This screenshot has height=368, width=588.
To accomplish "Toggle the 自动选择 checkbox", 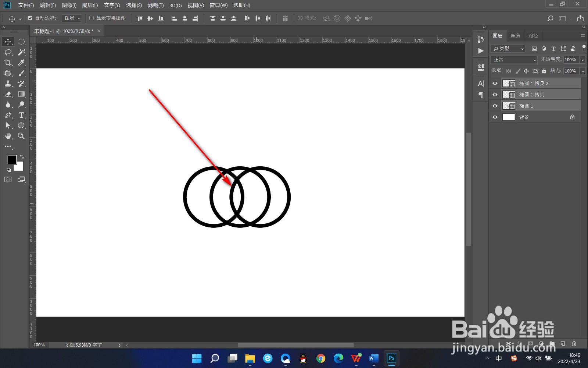I will tap(30, 18).
